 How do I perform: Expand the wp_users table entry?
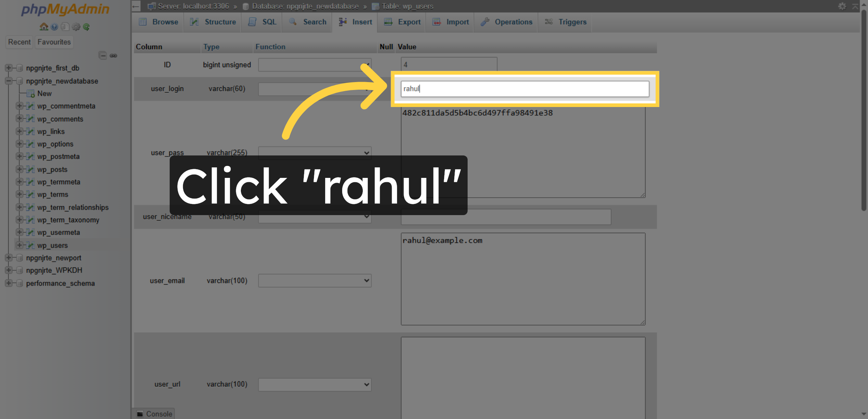20,245
